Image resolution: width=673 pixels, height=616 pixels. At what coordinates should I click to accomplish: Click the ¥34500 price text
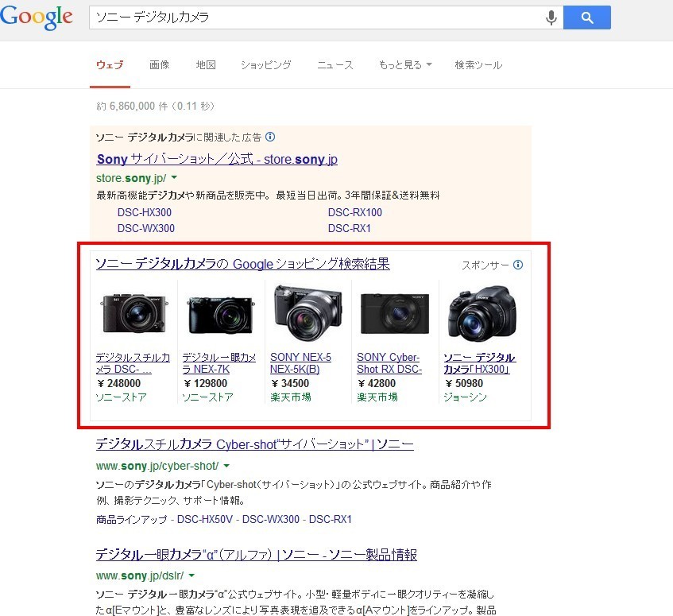point(290,383)
